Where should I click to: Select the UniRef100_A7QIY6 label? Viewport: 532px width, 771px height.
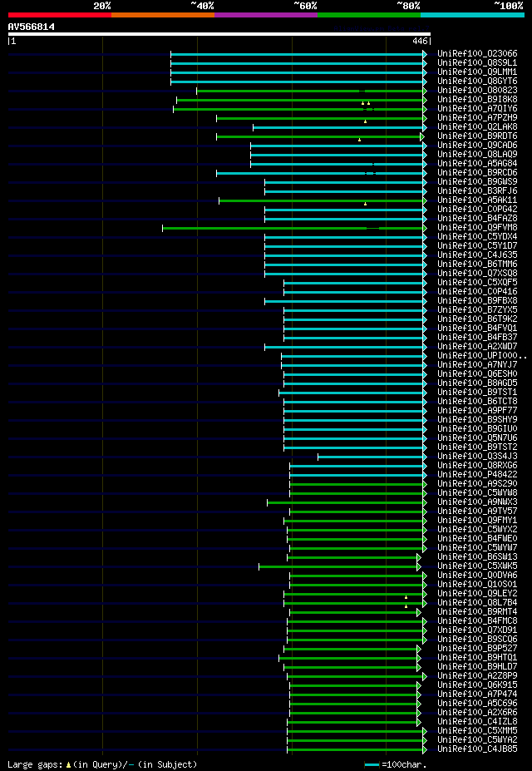click(477, 109)
